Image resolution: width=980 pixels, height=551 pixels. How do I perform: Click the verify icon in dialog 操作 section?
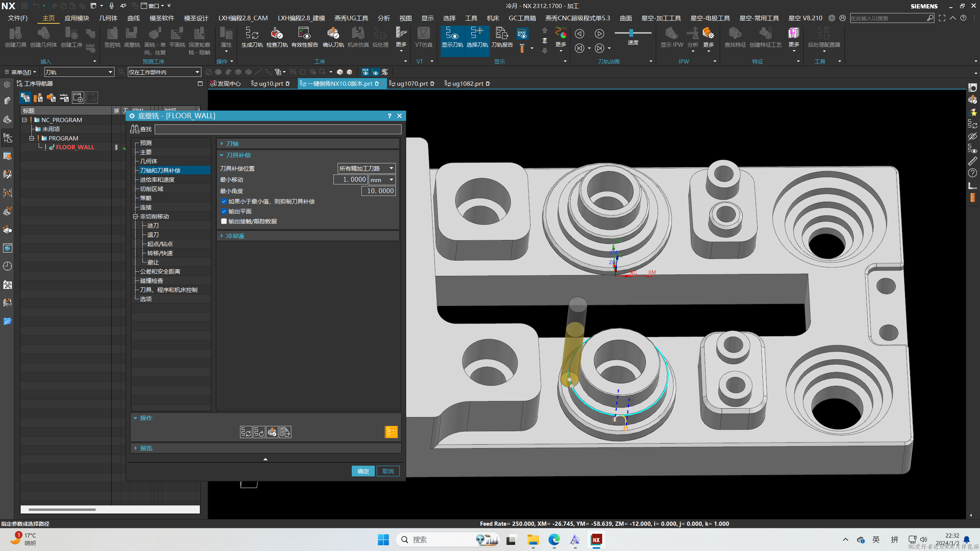272,432
